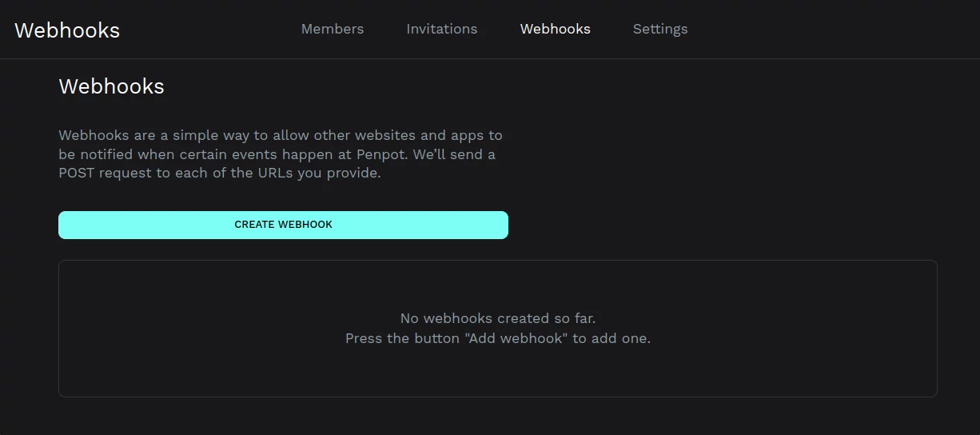Image resolution: width=980 pixels, height=435 pixels.
Task: Open the Members tab
Action: click(332, 29)
